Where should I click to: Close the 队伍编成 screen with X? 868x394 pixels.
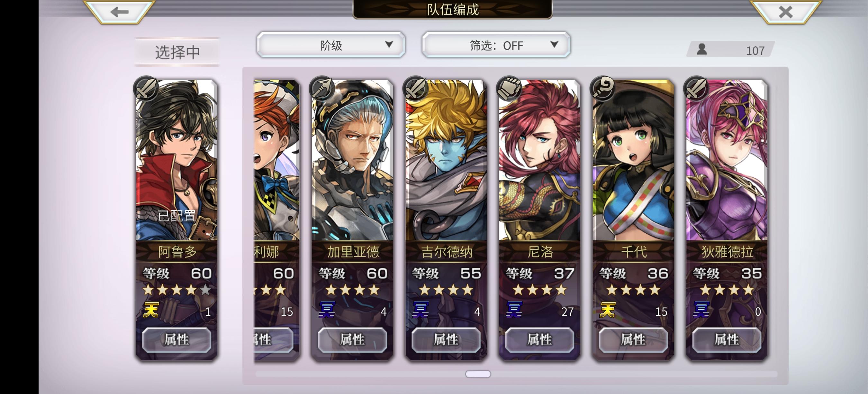click(x=786, y=12)
